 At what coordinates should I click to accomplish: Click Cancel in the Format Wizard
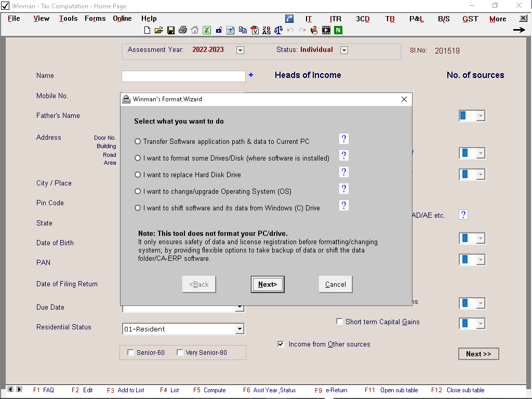click(x=336, y=284)
